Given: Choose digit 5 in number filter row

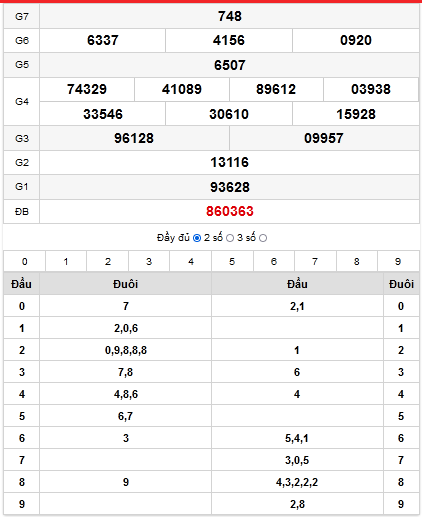Looking at the screenshot, I should tap(232, 262).
